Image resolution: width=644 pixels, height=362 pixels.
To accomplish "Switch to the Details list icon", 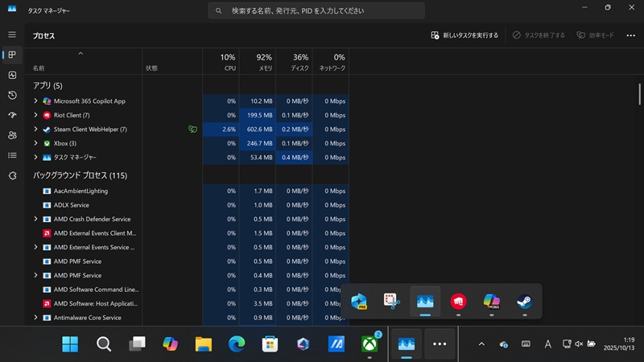I will (x=12, y=155).
